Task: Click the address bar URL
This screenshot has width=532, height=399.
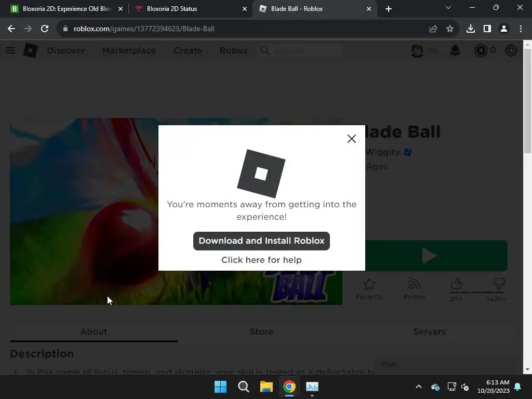Action: pyautogui.click(x=144, y=29)
